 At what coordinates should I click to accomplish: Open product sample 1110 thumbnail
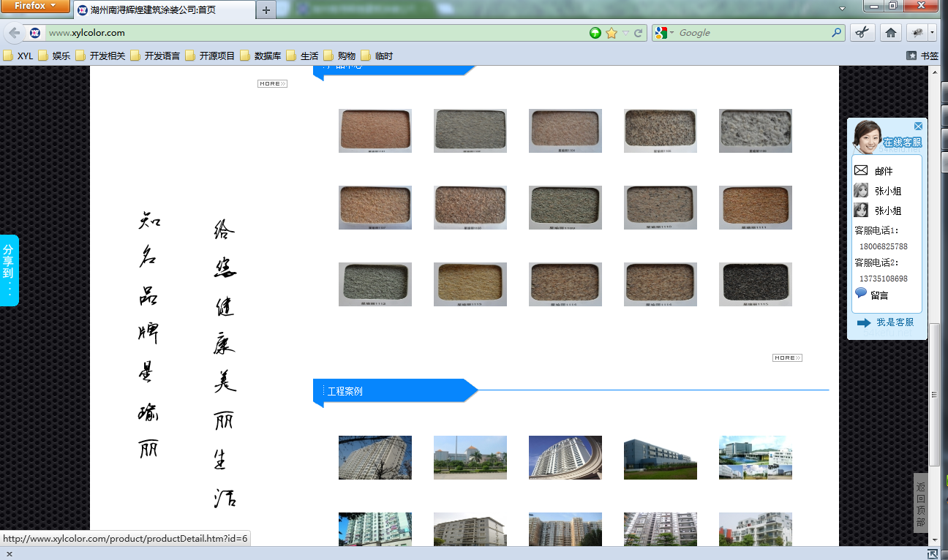pyautogui.click(x=661, y=208)
